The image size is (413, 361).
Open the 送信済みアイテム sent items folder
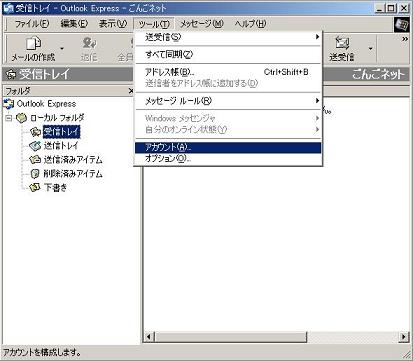[73, 160]
